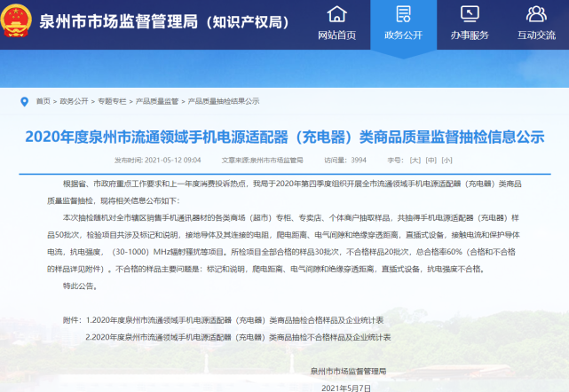Click the source text 文章来源:泉州市市场监管局

pos(263,161)
